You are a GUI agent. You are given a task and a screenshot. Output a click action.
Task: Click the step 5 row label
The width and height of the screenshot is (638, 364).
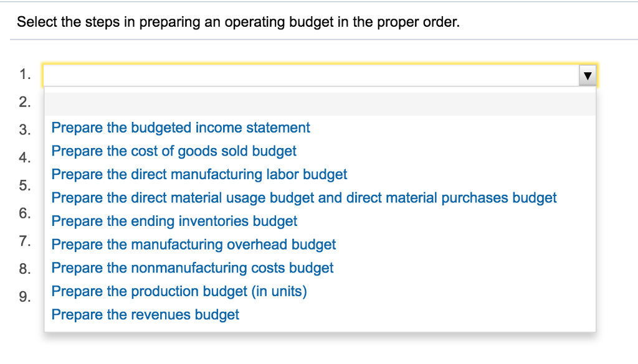(24, 185)
